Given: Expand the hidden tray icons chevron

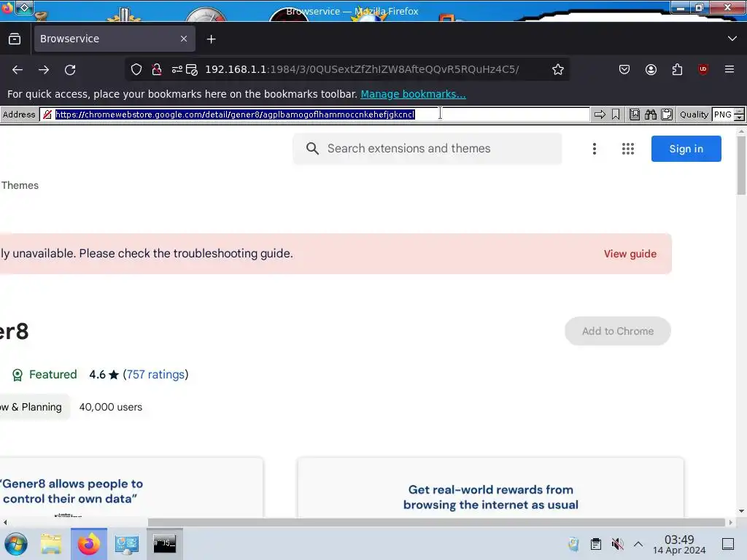Looking at the screenshot, I should (x=638, y=544).
